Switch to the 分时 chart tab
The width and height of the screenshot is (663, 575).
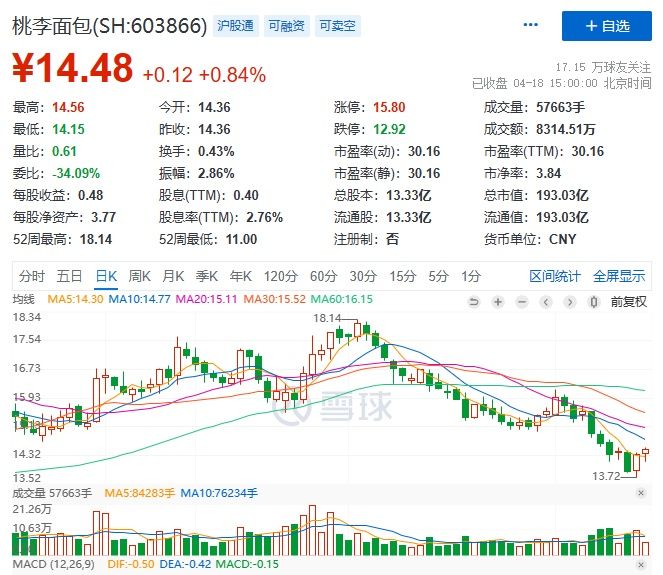pyautogui.click(x=32, y=277)
